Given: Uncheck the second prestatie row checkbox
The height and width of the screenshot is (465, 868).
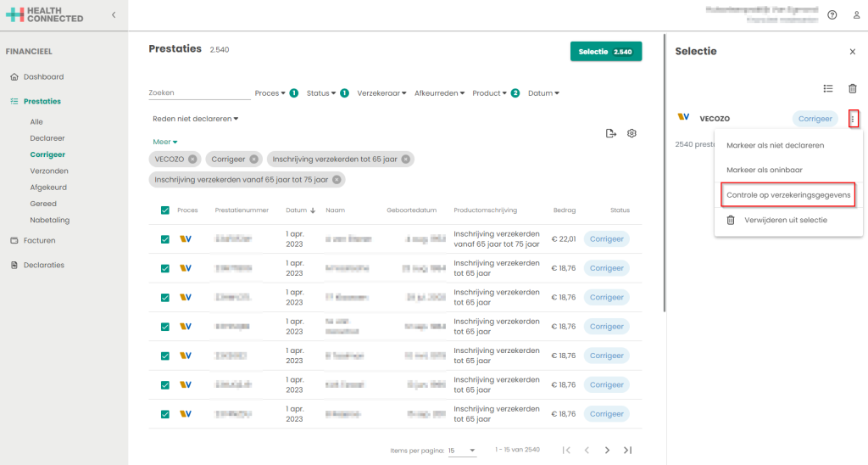Looking at the screenshot, I should click(x=165, y=268).
